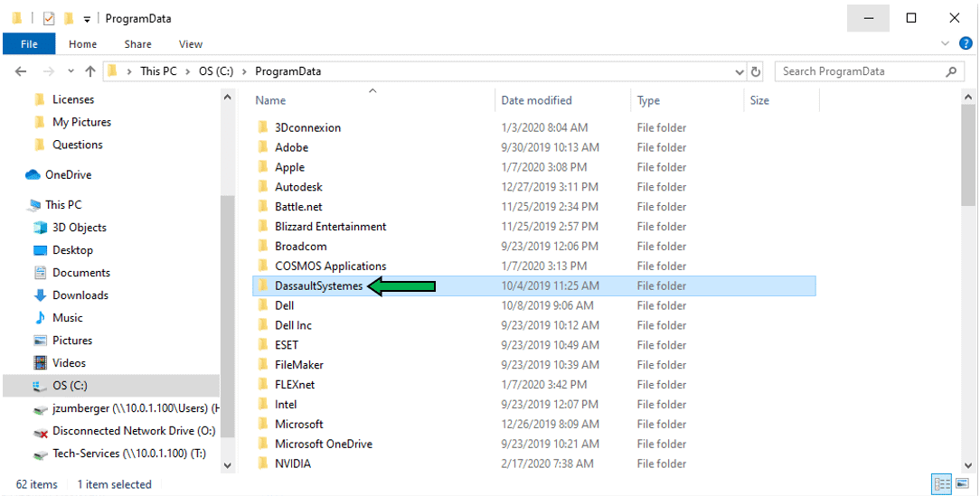Select Downloads in the navigation pane
Screen dimensions: 980x496
(80, 295)
